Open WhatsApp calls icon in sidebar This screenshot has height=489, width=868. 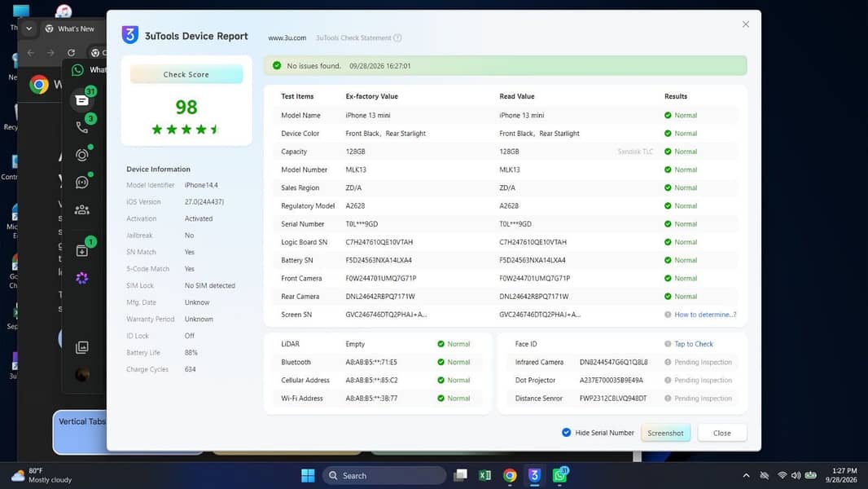[82, 127]
